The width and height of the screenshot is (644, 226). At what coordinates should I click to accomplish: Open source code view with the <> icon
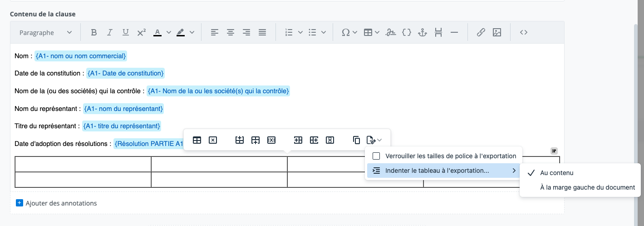click(523, 32)
